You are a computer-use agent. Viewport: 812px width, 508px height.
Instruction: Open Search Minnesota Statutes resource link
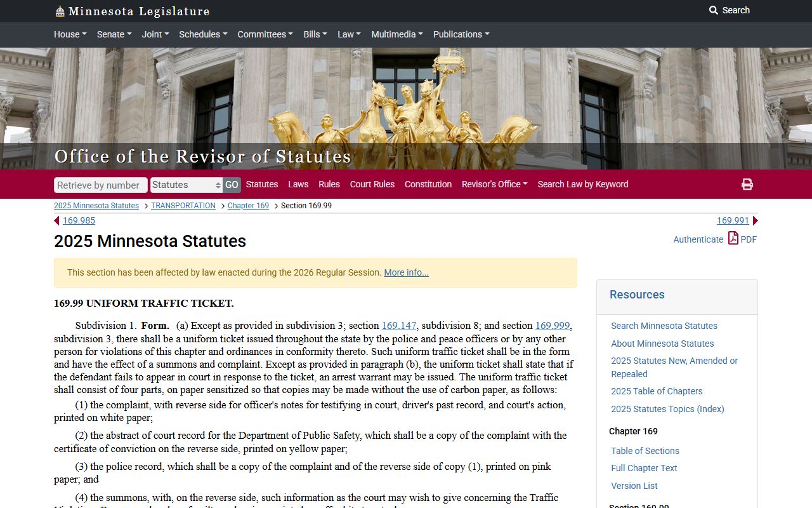[664, 326]
